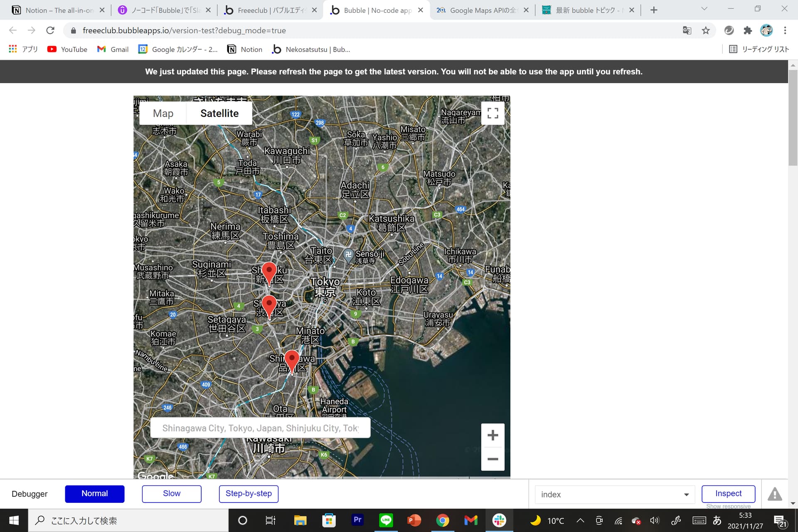The height and width of the screenshot is (532, 798).
Task: Open the Chrome extensions puzzle icon
Action: point(748,30)
